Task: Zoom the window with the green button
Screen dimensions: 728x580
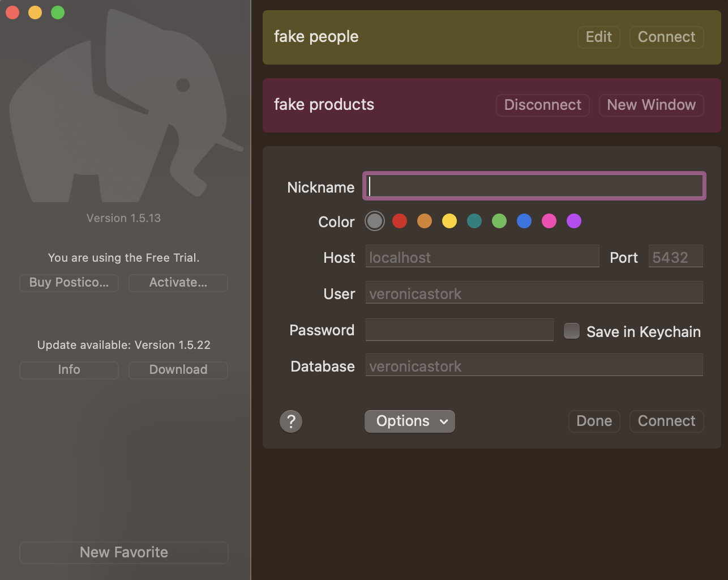Action: pyautogui.click(x=58, y=12)
